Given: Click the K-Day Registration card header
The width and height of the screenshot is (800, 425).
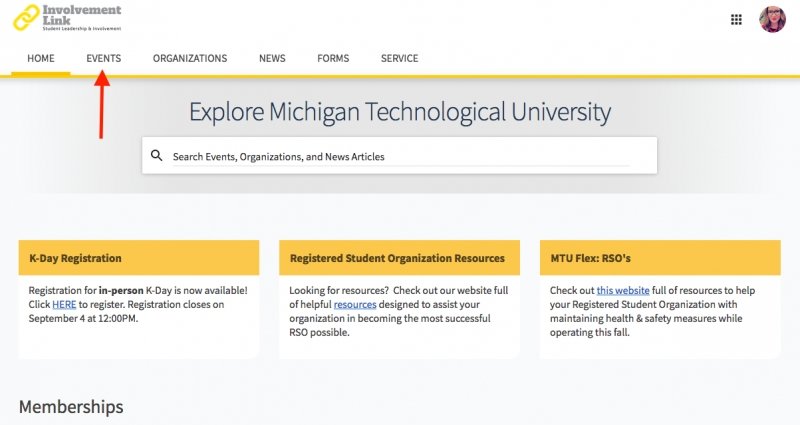Looking at the screenshot, I should [x=139, y=258].
